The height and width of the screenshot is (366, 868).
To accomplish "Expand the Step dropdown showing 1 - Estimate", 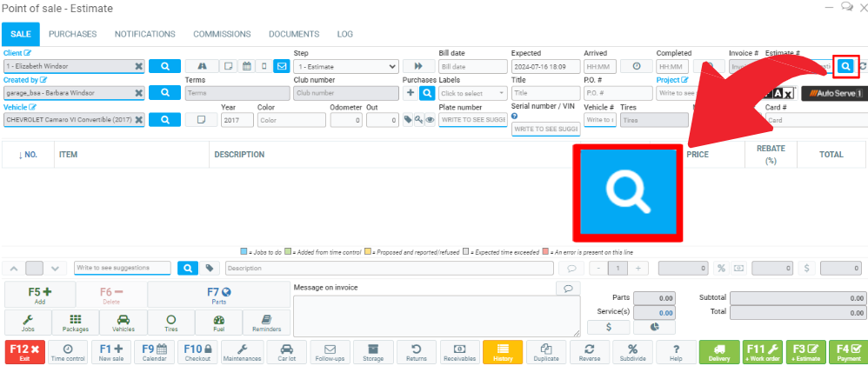I will tap(346, 66).
